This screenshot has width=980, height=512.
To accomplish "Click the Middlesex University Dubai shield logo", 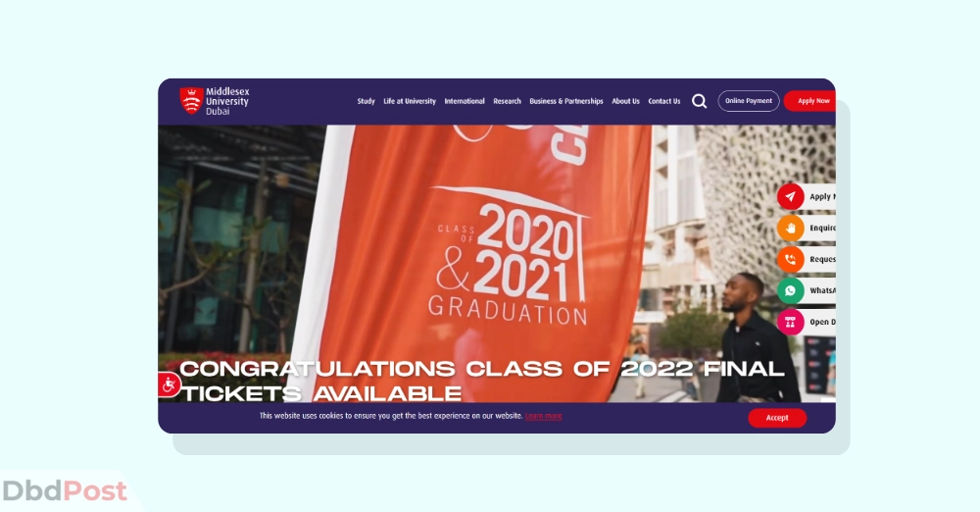I will (x=191, y=101).
